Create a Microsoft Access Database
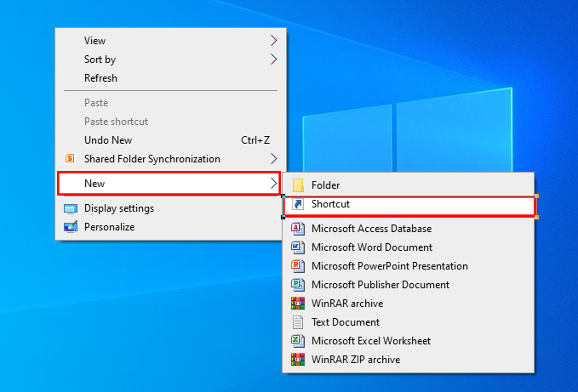 (409, 229)
